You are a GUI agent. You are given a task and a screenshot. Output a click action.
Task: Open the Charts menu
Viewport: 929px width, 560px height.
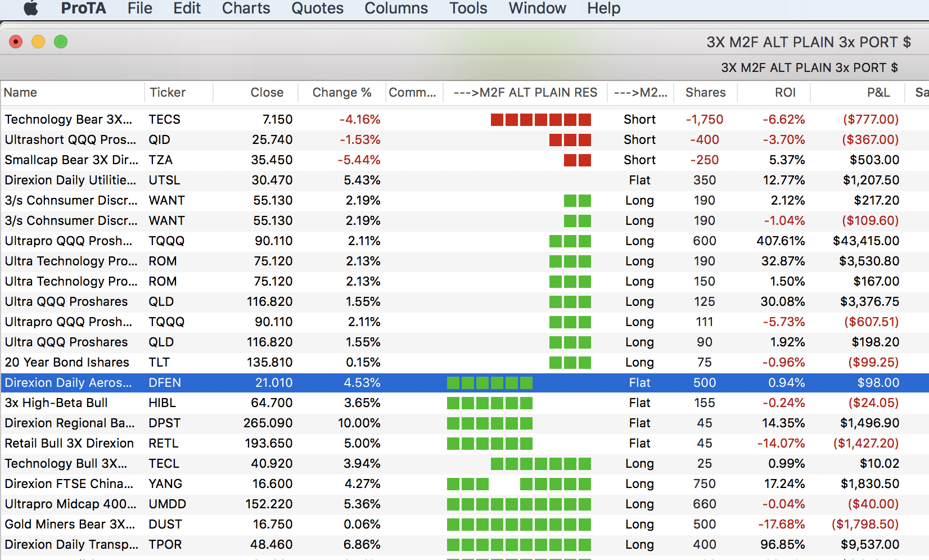point(246,8)
